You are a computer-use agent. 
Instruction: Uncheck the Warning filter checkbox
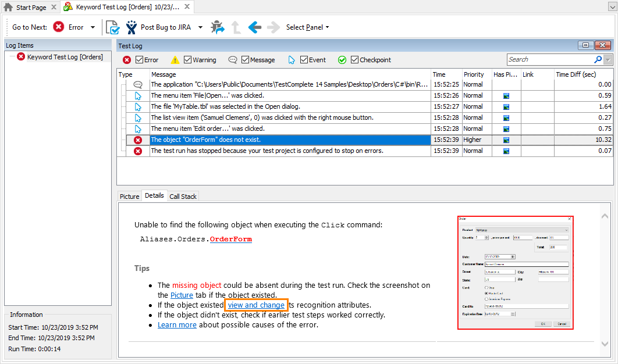click(187, 59)
